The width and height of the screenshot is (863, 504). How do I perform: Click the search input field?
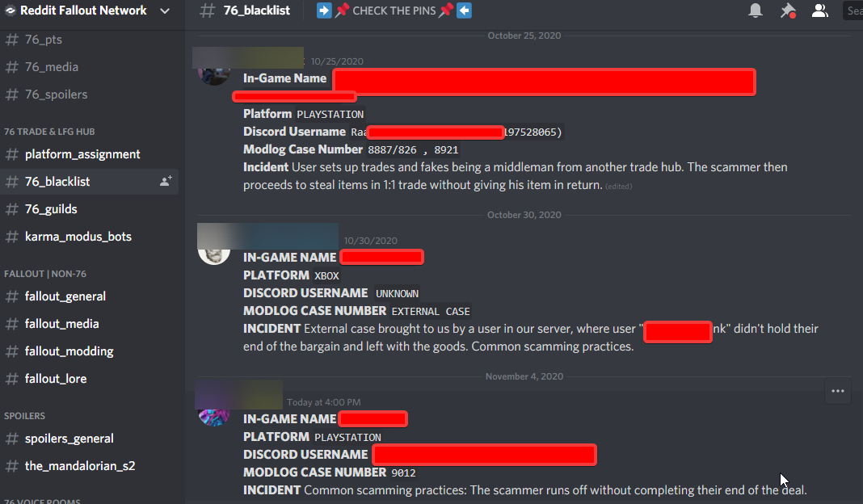pyautogui.click(x=852, y=10)
